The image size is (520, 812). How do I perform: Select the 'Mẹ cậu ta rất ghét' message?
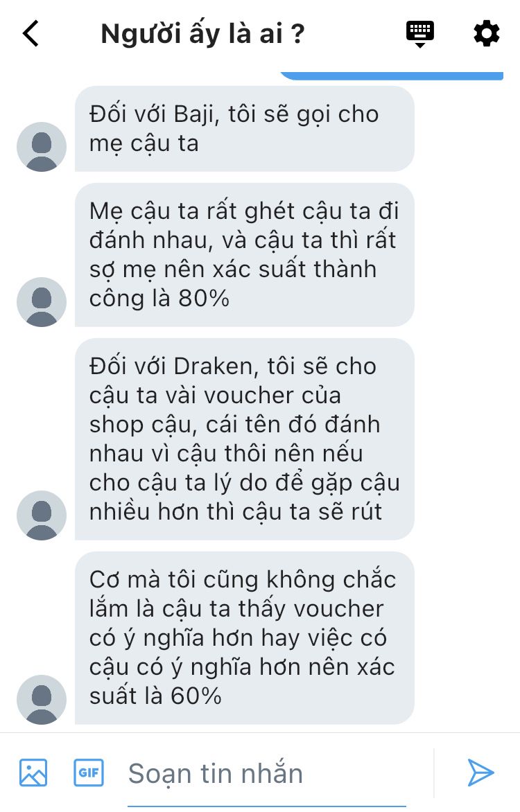point(245,255)
